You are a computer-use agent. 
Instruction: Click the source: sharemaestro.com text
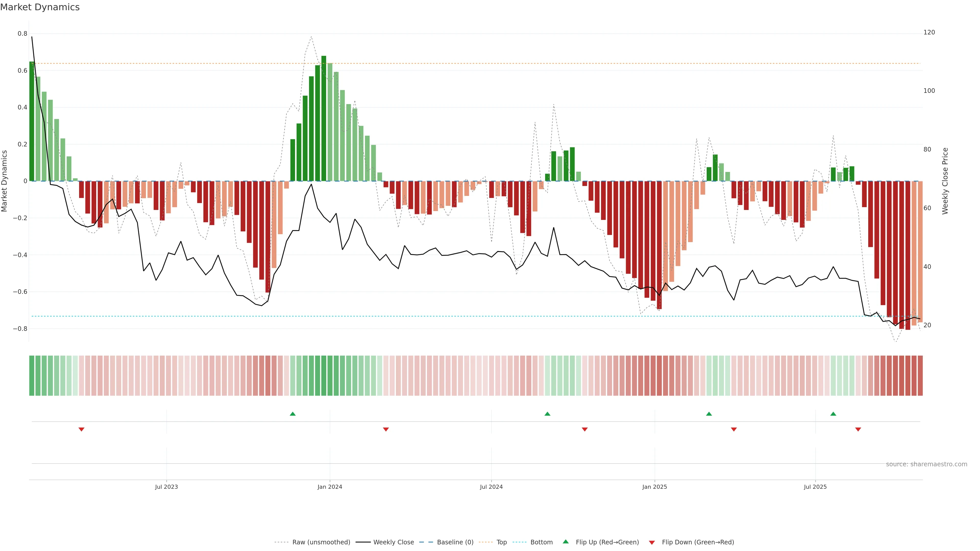[x=926, y=464]
